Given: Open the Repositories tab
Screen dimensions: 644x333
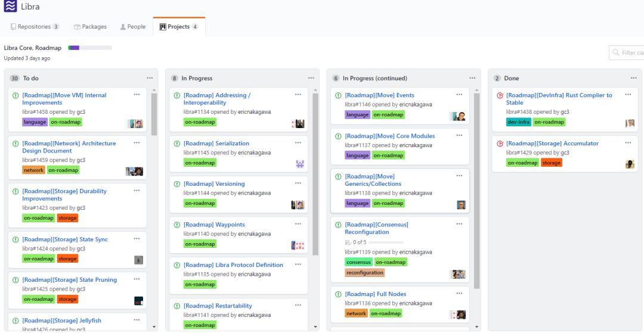Looking at the screenshot, I should [x=35, y=27].
